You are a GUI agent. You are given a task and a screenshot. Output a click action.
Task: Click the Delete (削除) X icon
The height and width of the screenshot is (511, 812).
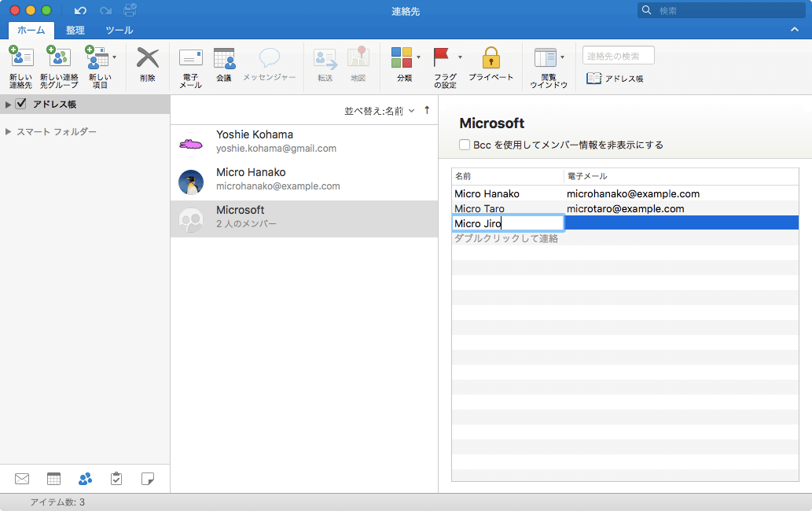(x=148, y=58)
